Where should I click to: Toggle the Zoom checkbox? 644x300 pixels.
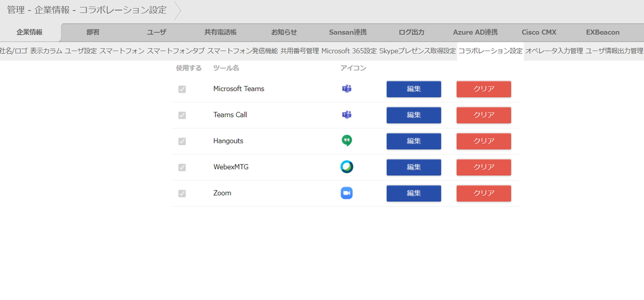182,193
